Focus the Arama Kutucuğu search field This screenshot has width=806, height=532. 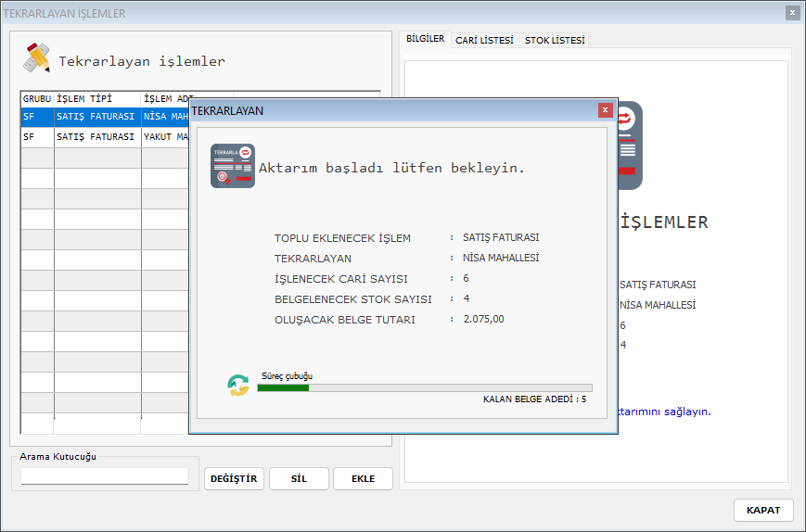pos(105,476)
